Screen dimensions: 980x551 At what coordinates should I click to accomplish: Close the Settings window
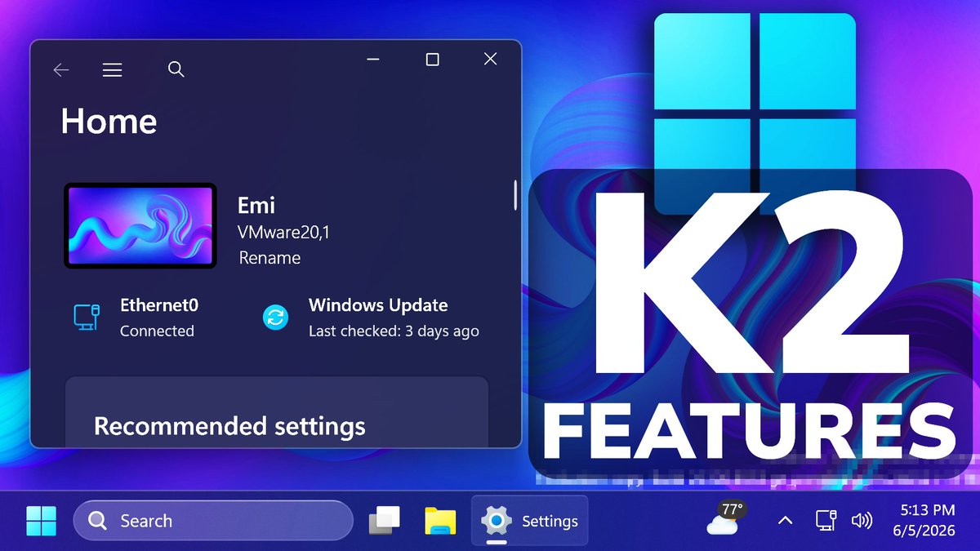pyautogui.click(x=490, y=59)
